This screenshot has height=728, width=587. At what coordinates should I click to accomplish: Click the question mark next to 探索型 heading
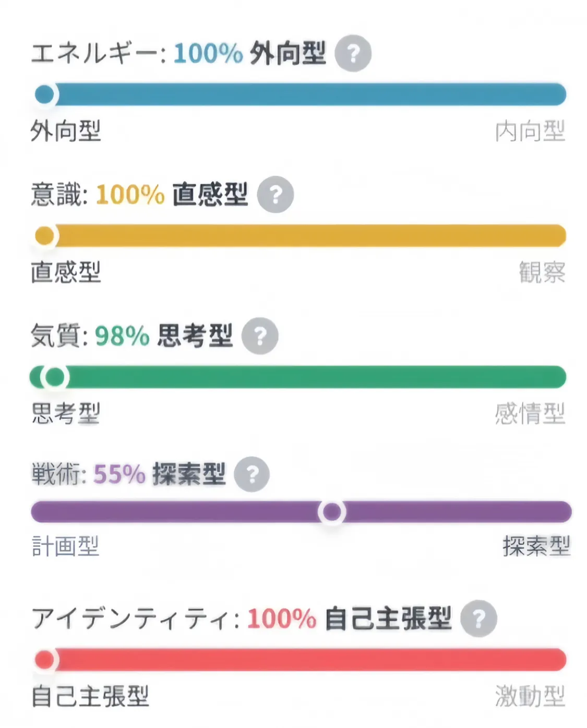[x=252, y=474]
